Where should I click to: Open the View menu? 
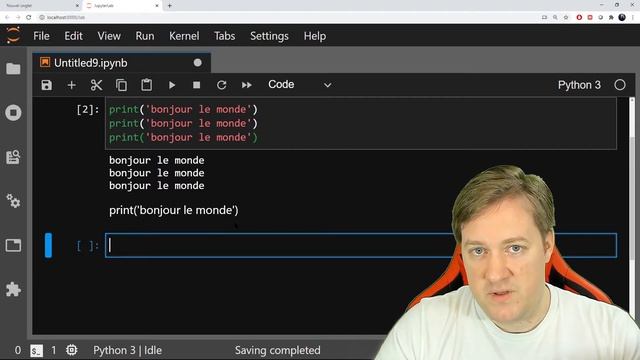pos(109,36)
